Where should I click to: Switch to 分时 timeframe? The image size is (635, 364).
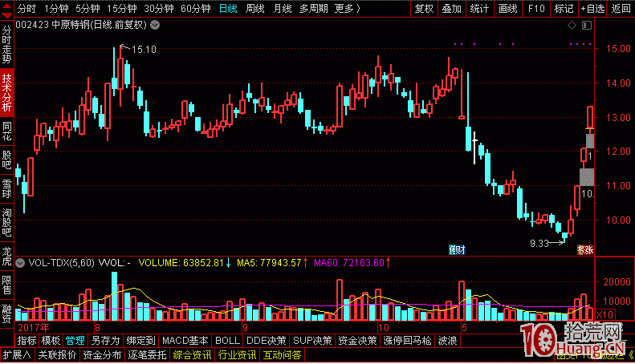coord(26,9)
